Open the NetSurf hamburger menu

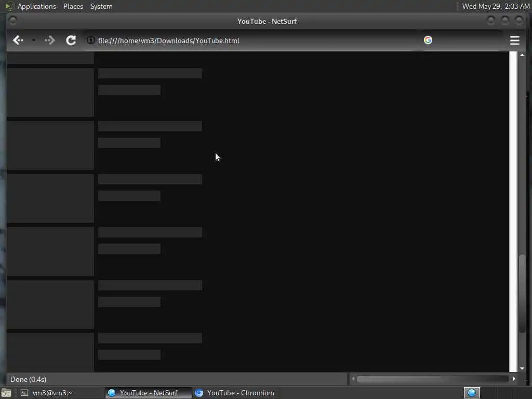(515, 41)
